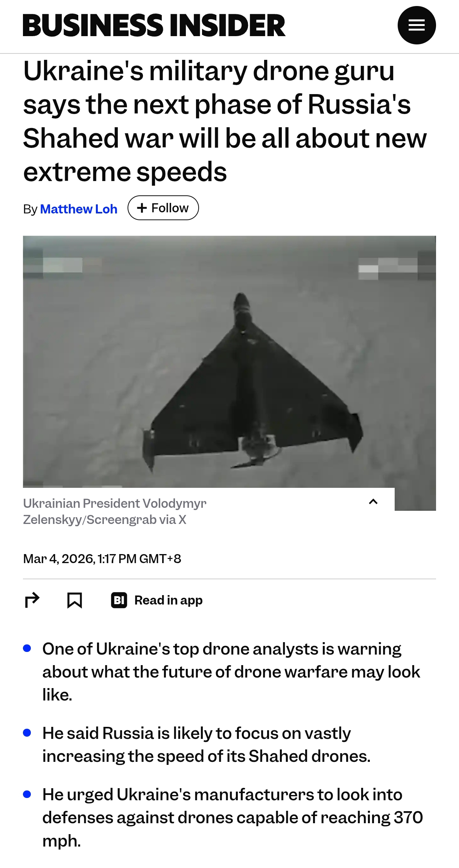The image size is (459, 868).
Task: Click the BI app logo icon
Action: (x=119, y=600)
